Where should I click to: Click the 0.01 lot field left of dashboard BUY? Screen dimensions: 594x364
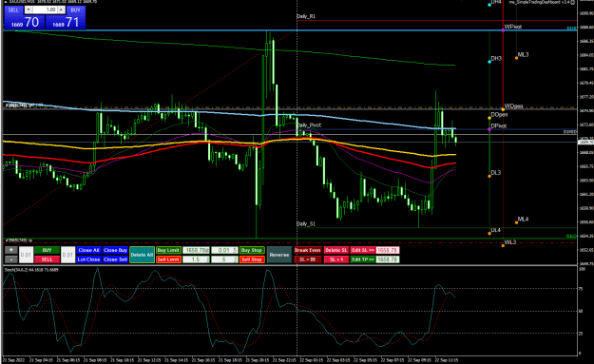click(x=26, y=255)
